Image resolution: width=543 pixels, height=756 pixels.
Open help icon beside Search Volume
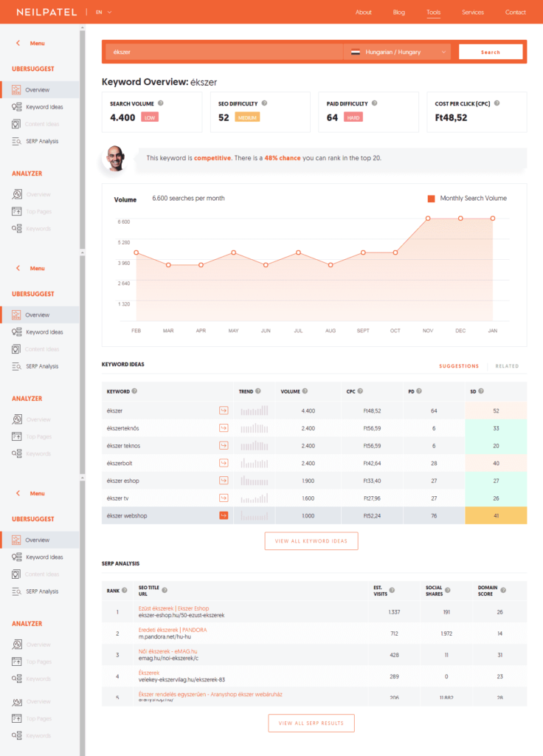coord(160,103)
